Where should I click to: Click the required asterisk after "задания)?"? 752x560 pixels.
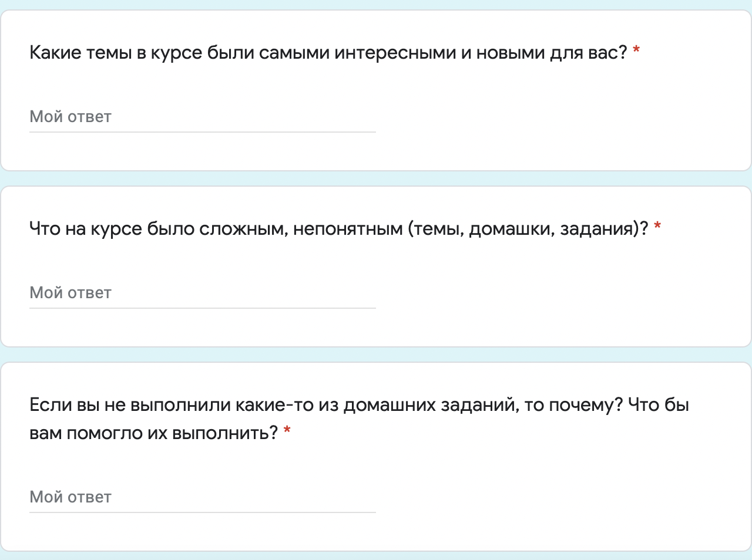(657, 227)
